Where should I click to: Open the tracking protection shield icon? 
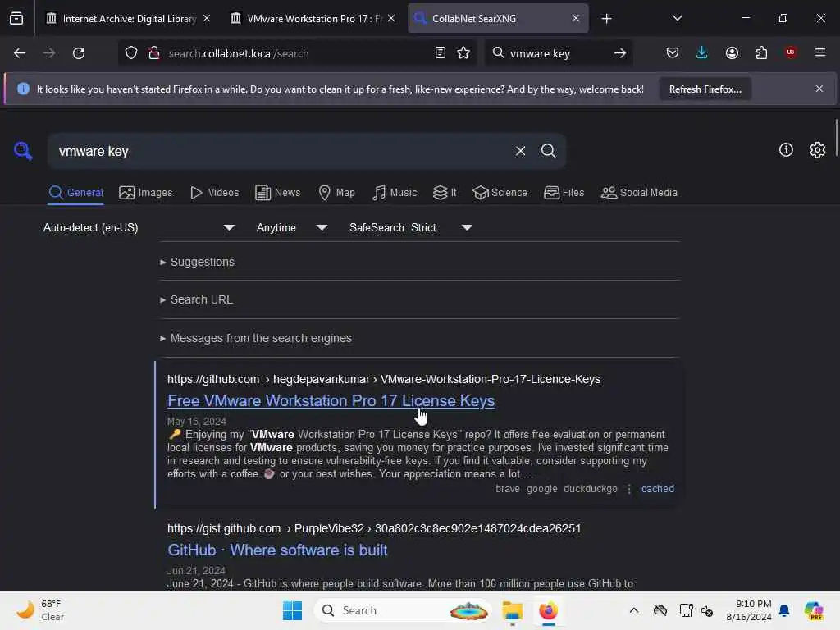pyautogui.click(x=131, y=53)
